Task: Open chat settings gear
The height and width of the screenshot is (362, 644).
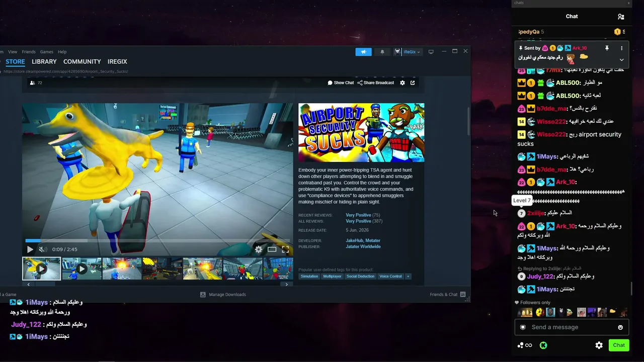Action: coord(599,345)
